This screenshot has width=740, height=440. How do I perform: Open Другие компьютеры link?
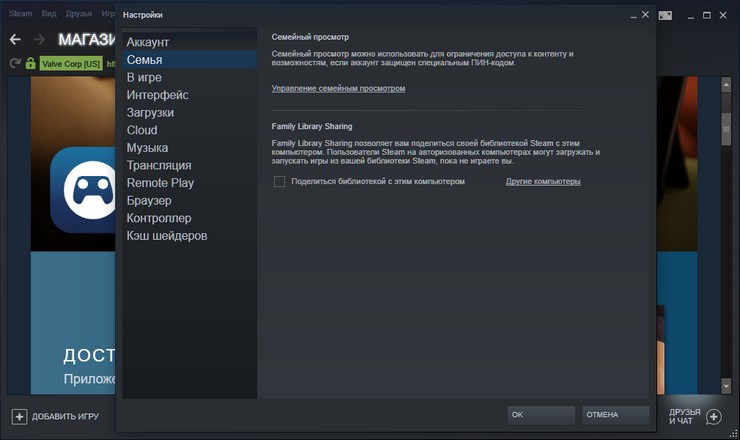coord(543,181)
